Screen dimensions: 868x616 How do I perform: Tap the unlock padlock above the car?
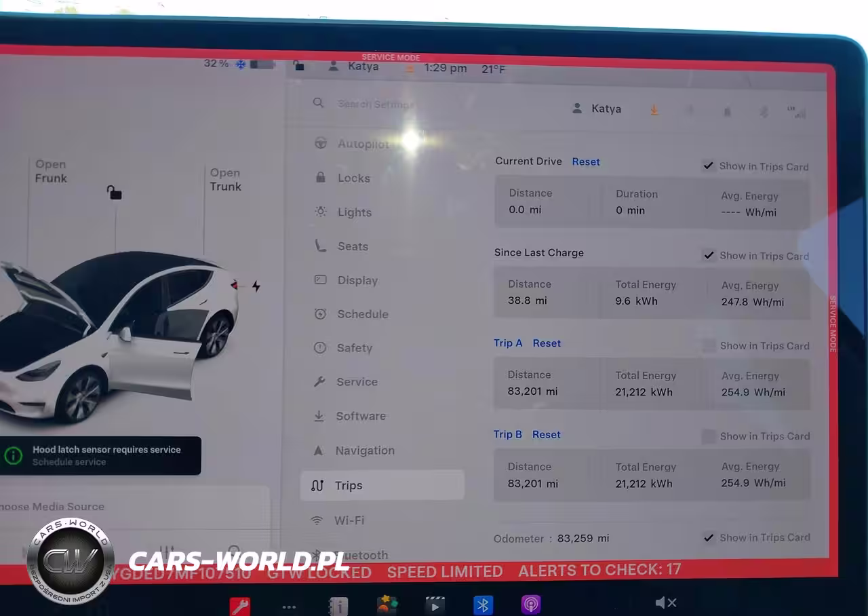(x=114, y=193)
